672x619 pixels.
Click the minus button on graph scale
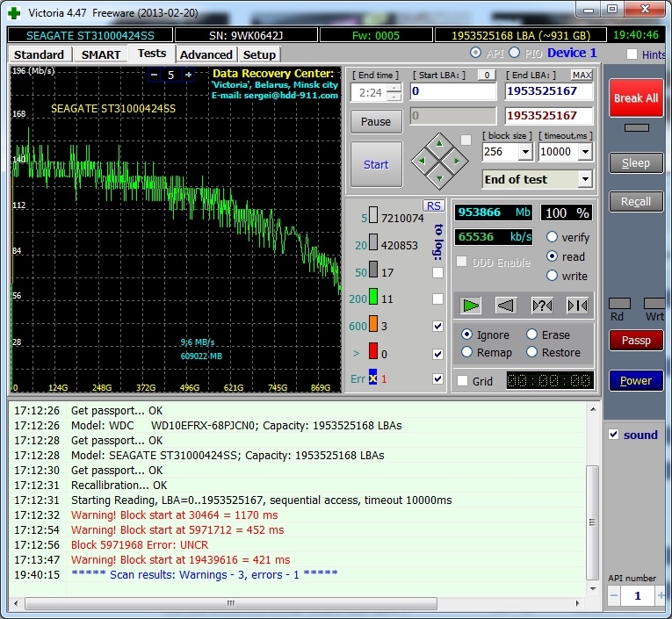point(155,75)
